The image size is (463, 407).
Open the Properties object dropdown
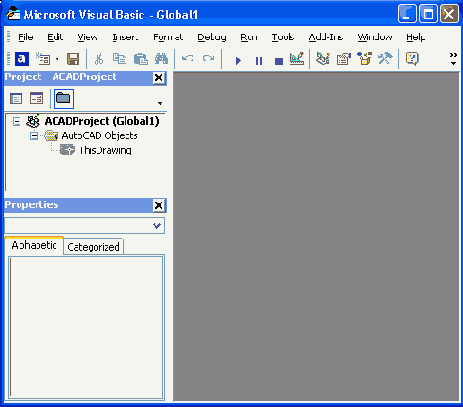point(157,226)
